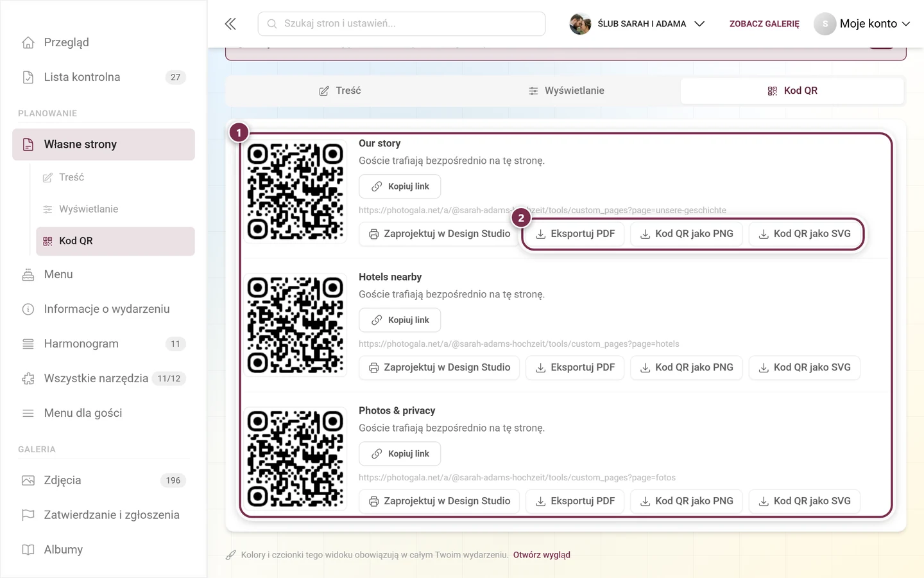
Task: Click the Wszystkie narzędzia puzzle icon
Action: click(x=28, y=379)
